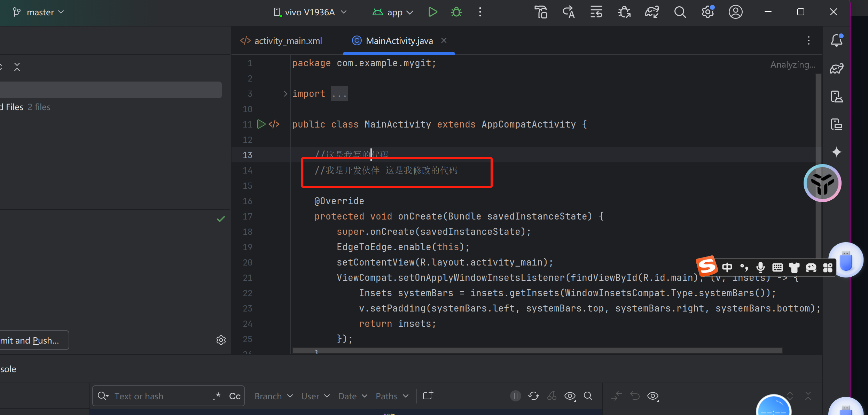Open the user account profile icon
The image size is (868, 415).
pyautogui.click(x=735, y=12)
